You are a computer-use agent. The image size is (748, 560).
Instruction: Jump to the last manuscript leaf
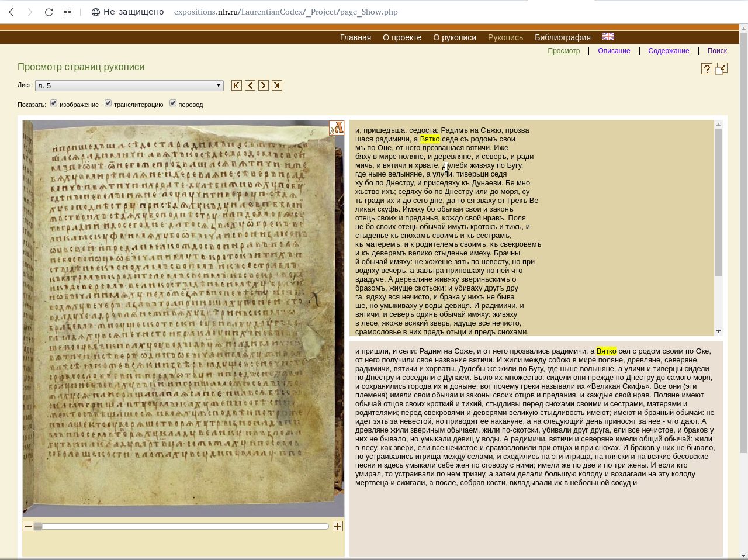[x=277, y=85]
